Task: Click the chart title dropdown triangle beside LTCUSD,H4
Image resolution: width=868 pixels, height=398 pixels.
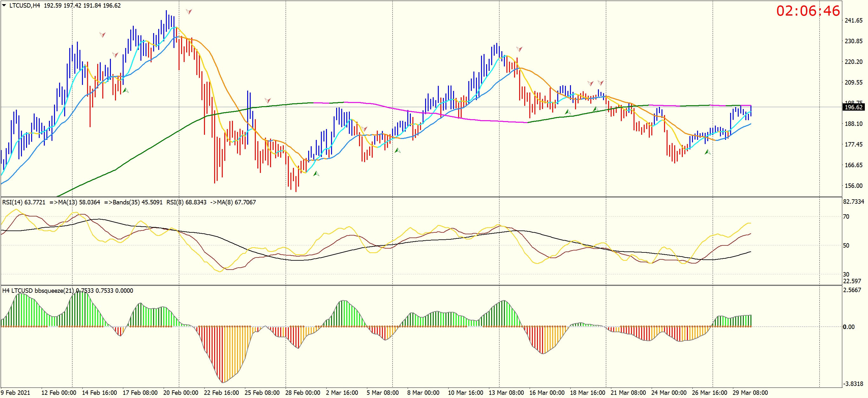Action: [4, 5]
